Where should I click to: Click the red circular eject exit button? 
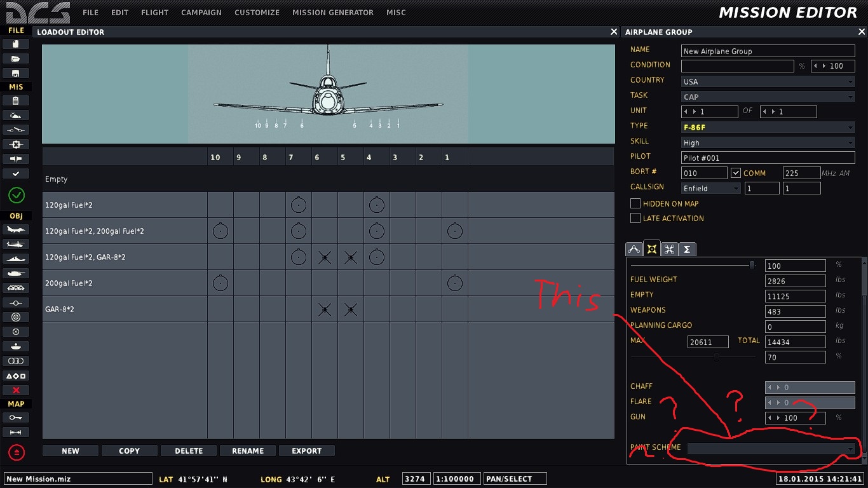click(16, 452)
